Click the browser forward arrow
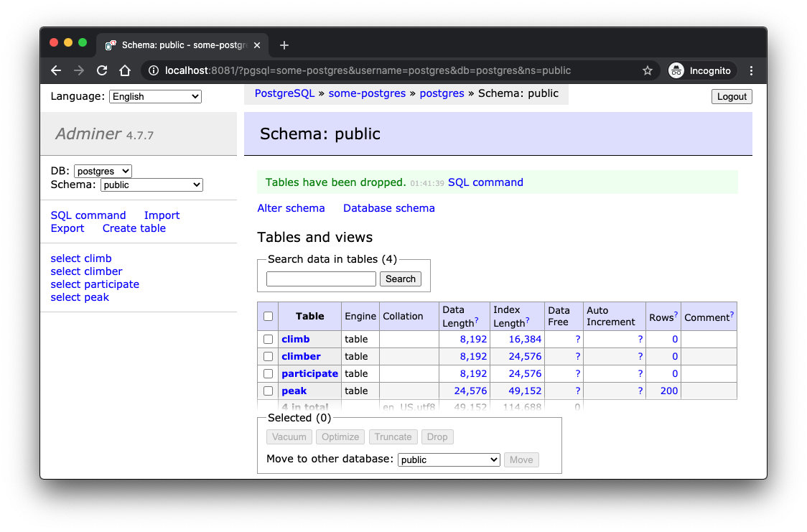807x532 pixels. pos(79,70)
